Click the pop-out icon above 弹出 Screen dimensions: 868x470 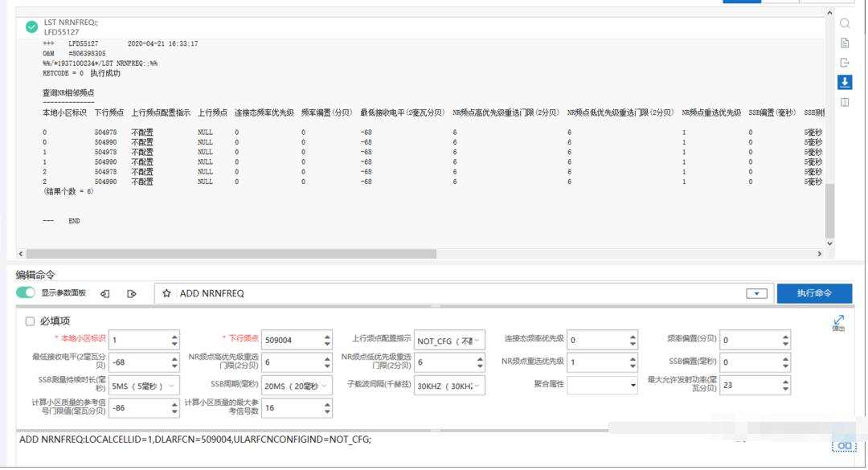[839, 320]
